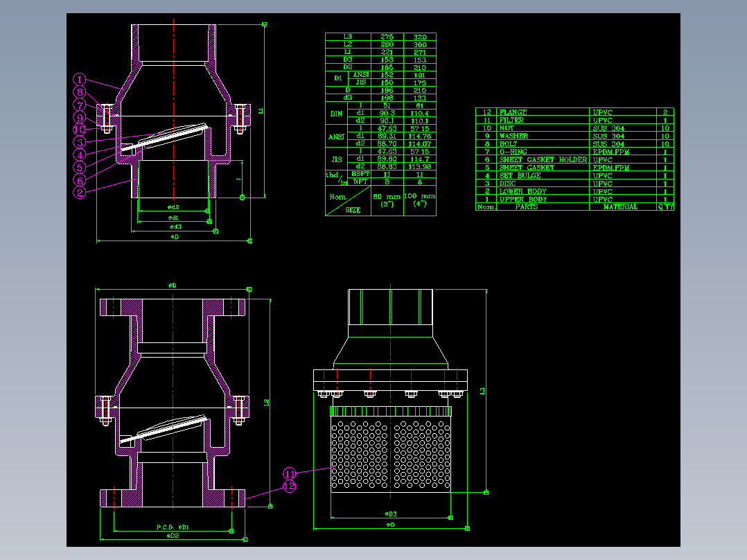The height and width of the screenshot is (560, 747).
Task: Click balloon number 12 near the flange
Action: pos(290,486)
